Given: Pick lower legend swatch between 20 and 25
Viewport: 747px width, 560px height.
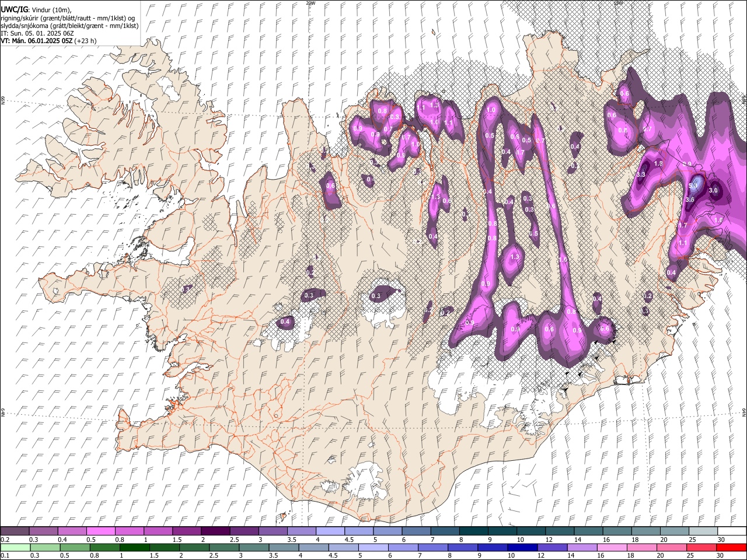Looking at the screenshot, I should pos(671,547).
